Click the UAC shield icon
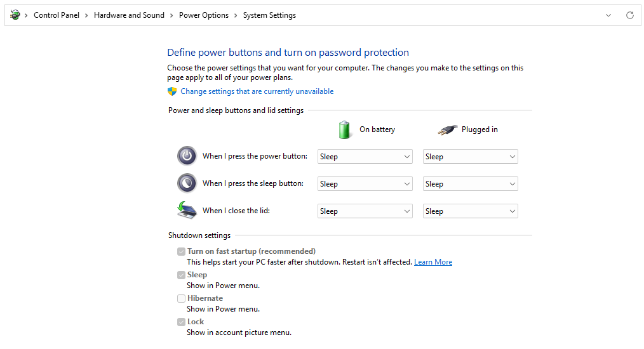Screen dimensions: 644x349 [x=172, y=91]
